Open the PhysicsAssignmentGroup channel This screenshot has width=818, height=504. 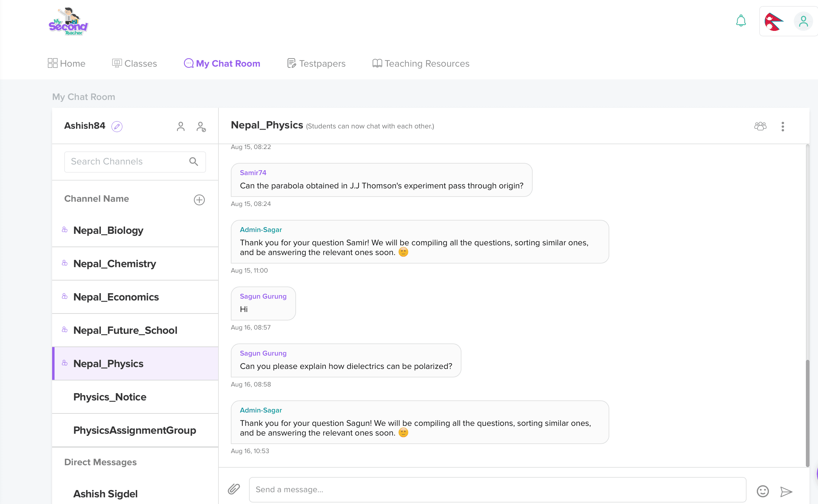(135, 430)
